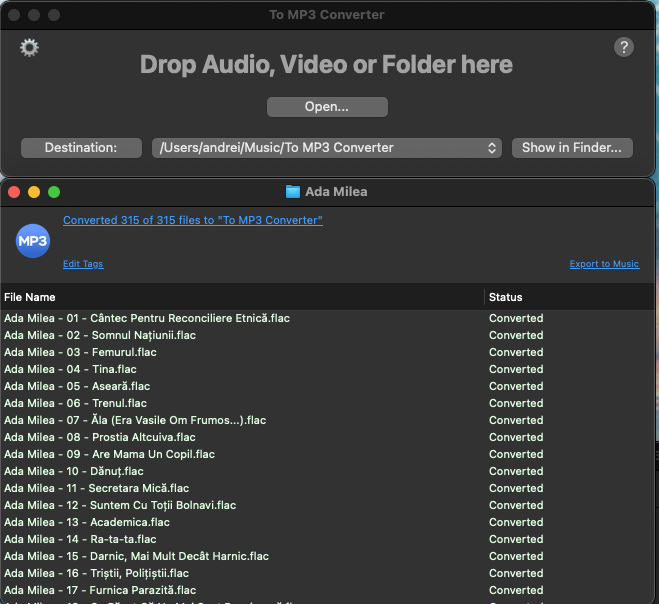Click the Ada Milea folder icon in title bar
This screenshot has width=659, height=604.
point(293,192)
